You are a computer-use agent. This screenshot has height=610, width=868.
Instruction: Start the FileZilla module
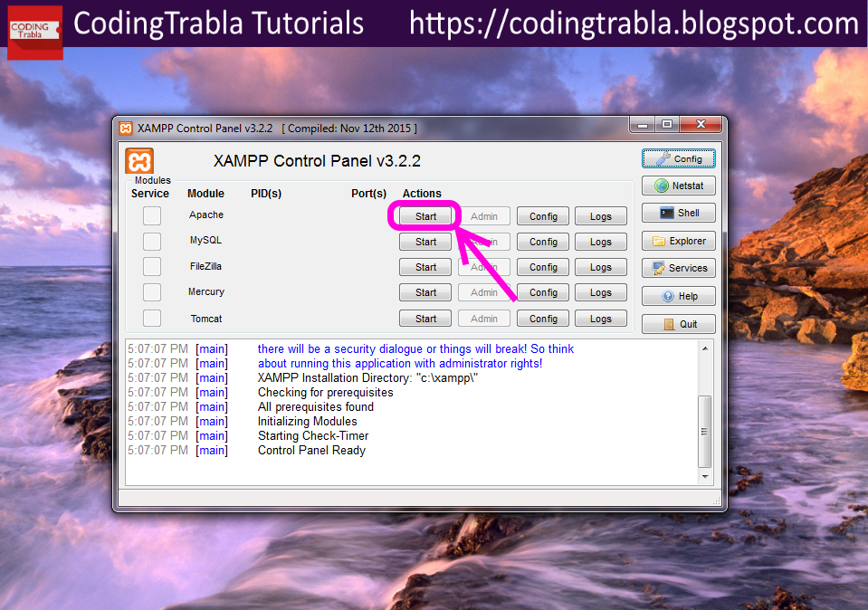pos(425,267)
